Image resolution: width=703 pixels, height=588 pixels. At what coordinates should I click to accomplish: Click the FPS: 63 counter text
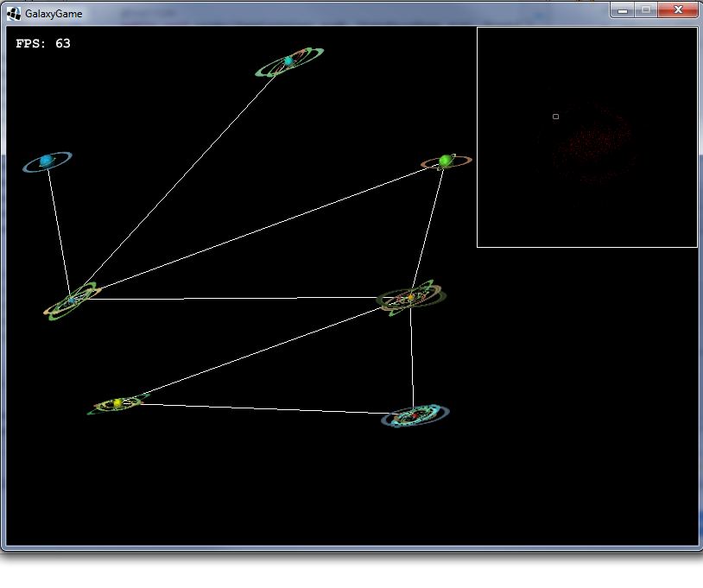coord(43,43)
